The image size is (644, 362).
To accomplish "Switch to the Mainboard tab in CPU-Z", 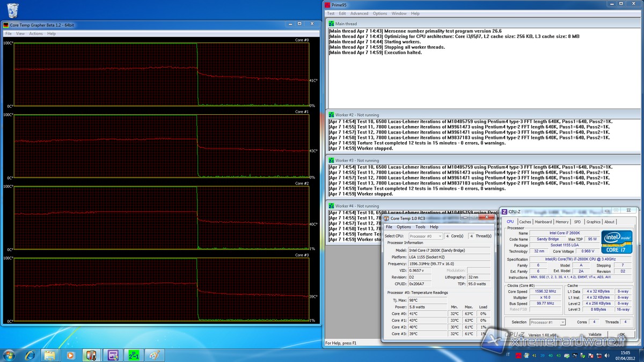I will (x=543, y=221).
